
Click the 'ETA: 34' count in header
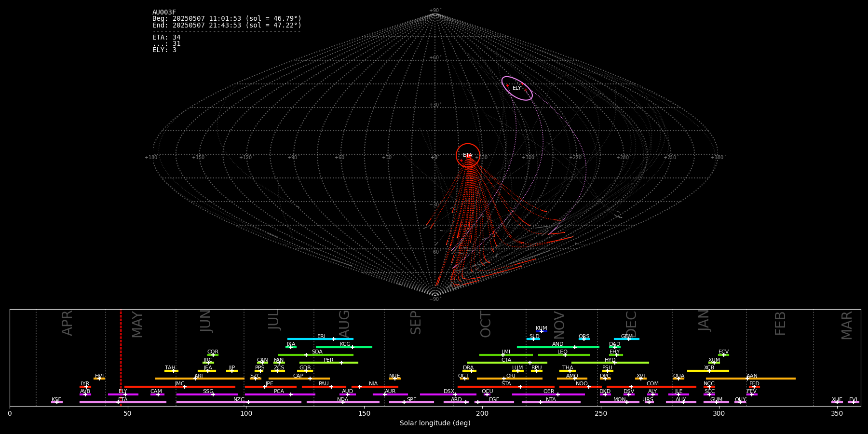tap(166, 37)
